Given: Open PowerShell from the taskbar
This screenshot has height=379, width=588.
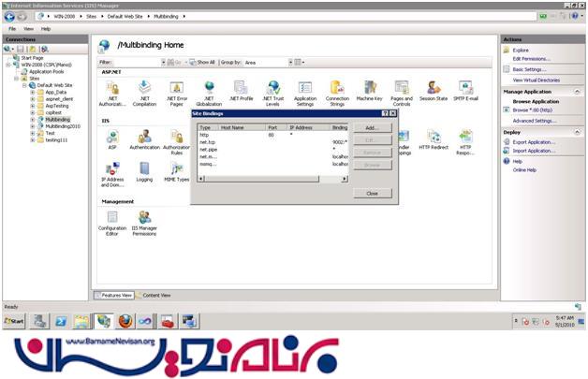Looking at the screenshot, I should click(61, 321).
